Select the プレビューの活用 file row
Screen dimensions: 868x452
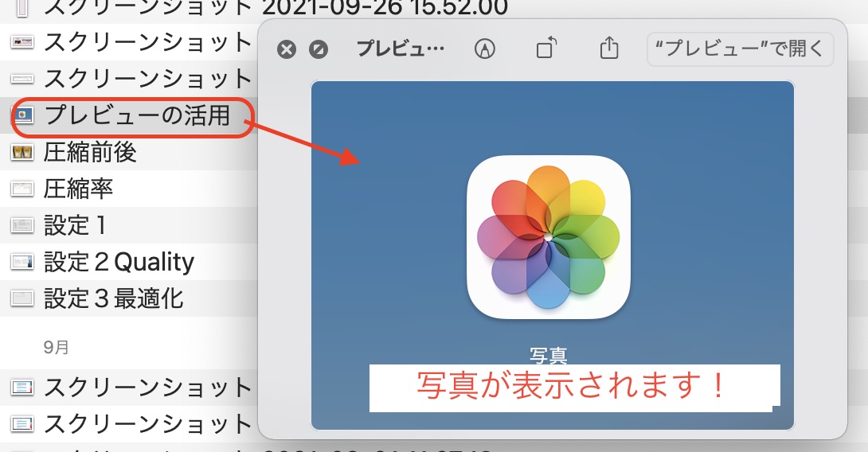(x=128, y=115)
